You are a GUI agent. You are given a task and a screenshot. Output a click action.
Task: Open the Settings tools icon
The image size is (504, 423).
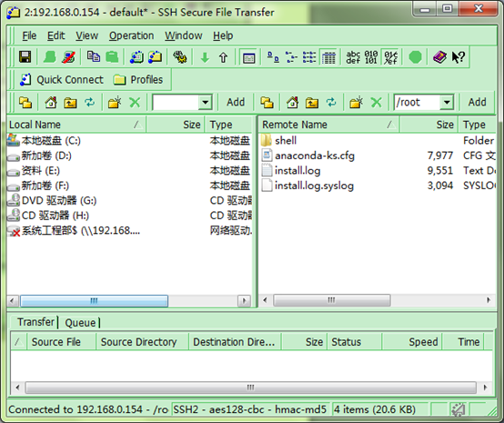[180, 57]
